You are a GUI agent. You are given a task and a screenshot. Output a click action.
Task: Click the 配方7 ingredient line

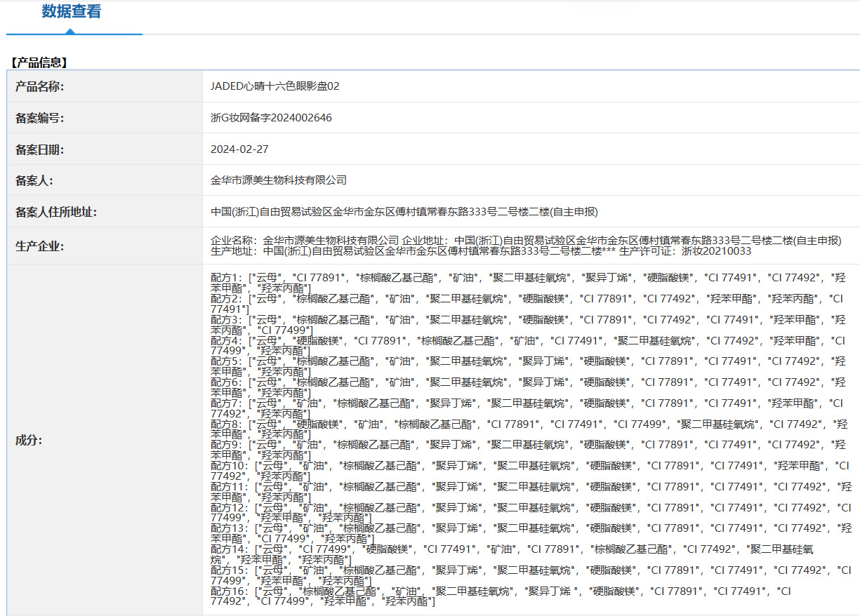coord(527,408)
